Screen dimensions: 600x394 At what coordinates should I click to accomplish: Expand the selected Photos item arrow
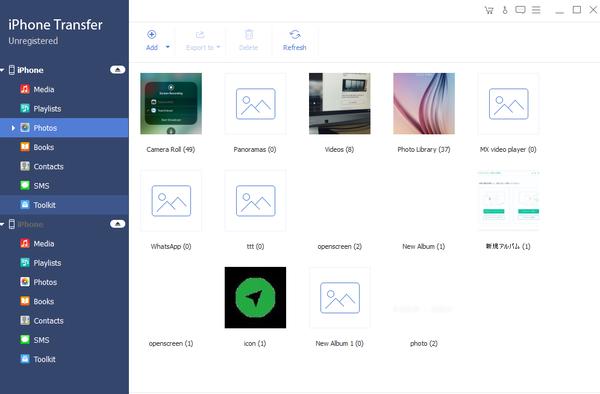coord(13,128)
